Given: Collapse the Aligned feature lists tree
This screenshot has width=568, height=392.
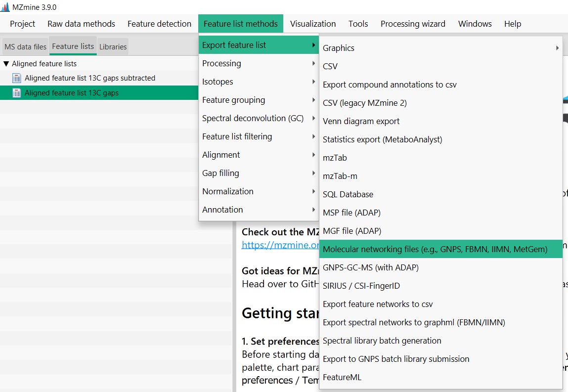Looking at the screenshot, I should pyautogui.click(x=6, y=64).
